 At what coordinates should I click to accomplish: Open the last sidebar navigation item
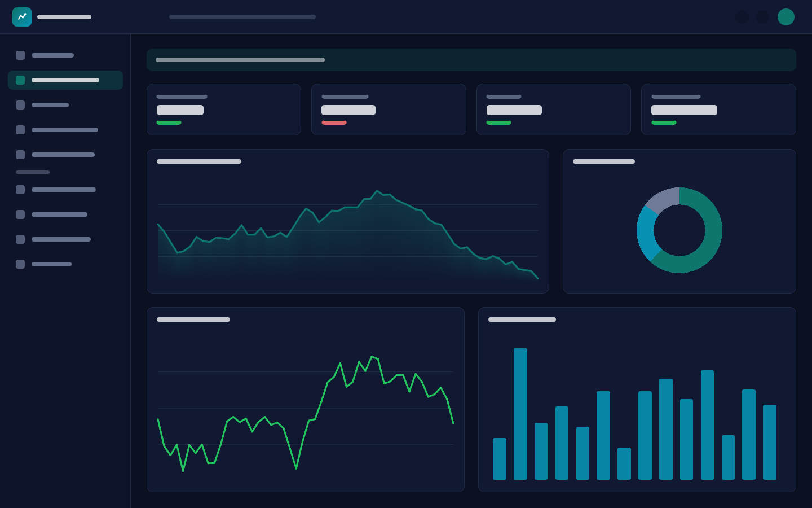point(65,264)
